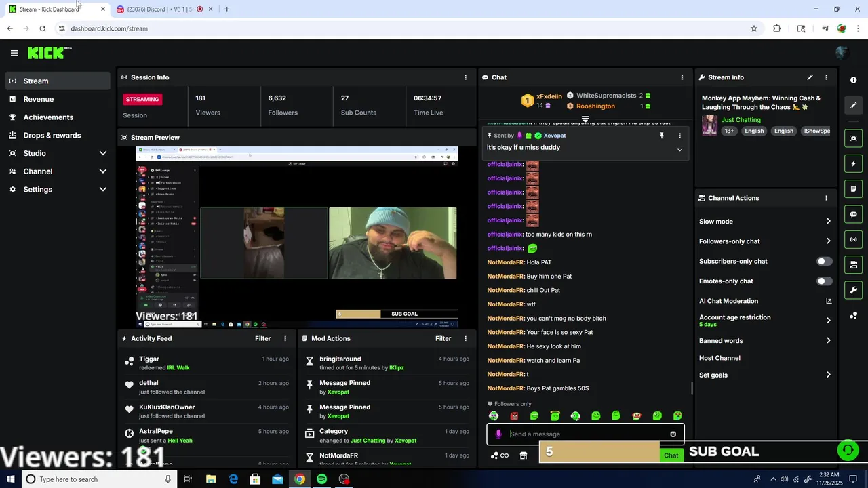The width and height of the screenshot is (868, 488).
Task: Click Filter in Activity Feed
Action: tap(262, 338)
